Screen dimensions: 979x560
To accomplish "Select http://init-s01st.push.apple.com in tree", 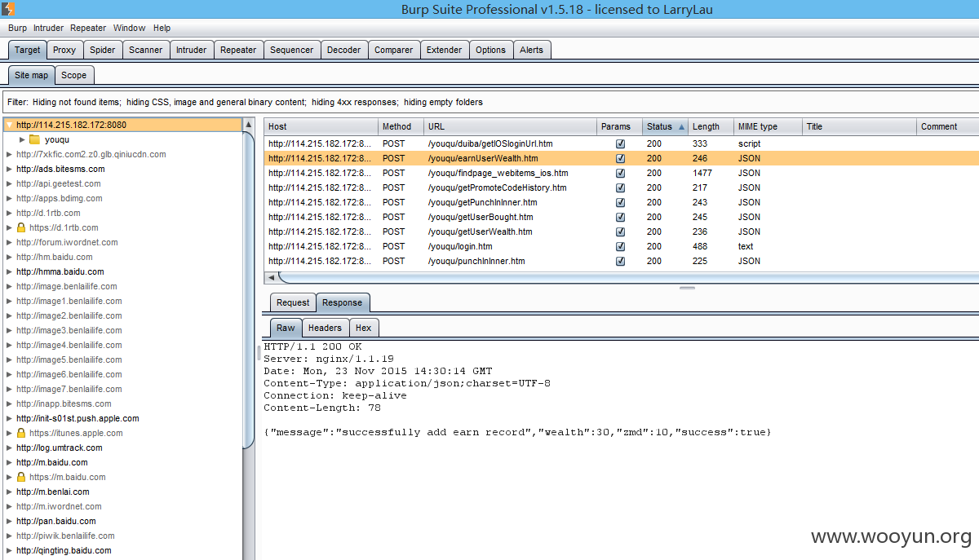I will (x=78, y=418).
